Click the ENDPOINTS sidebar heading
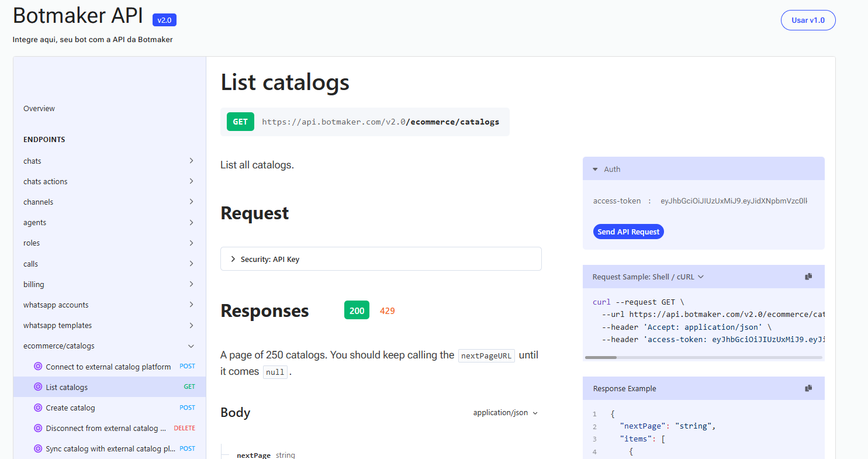868x459 pixels. (x=44, y=140)
